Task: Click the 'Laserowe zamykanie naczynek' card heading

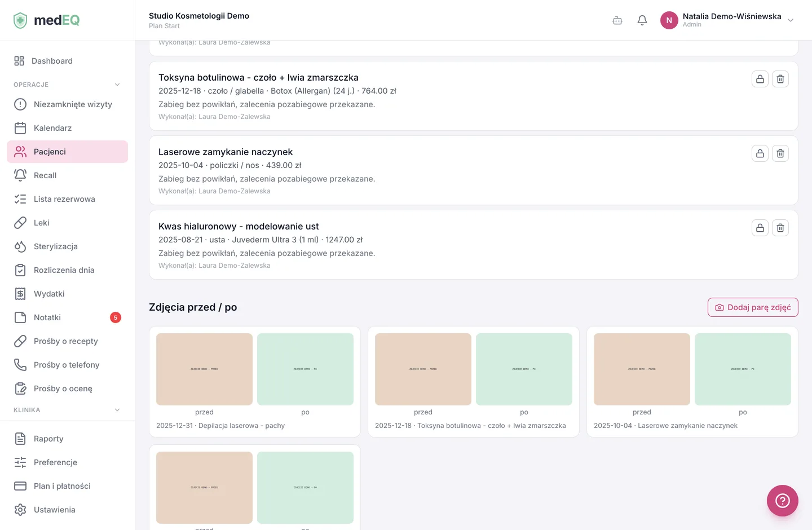Action: (226, 152)
